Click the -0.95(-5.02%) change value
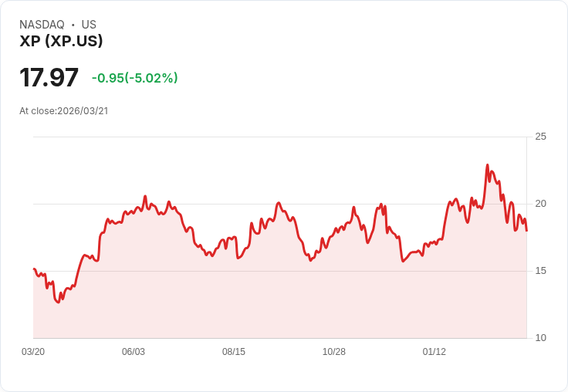Screen dimensions: 568x392 135,78
